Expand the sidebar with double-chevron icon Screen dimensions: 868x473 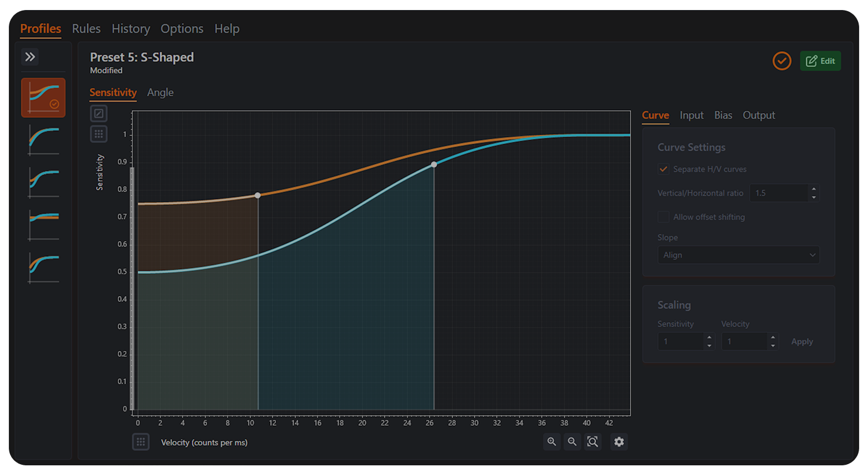tap(30, 57)
